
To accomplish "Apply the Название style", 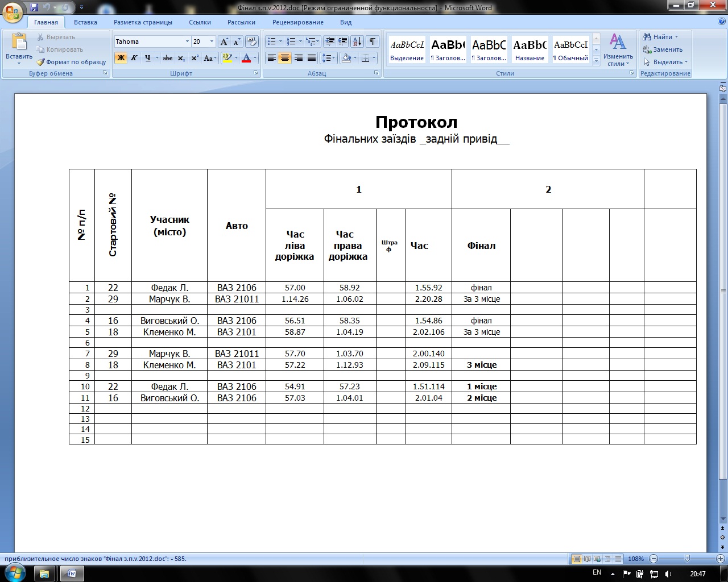I will (530, 49).
